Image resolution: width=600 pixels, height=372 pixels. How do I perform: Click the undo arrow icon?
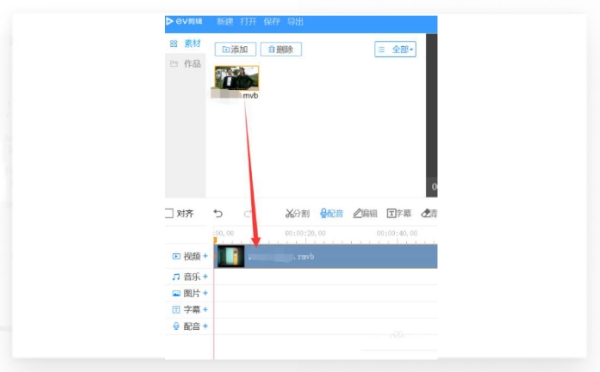pyautogui.click(x=218, y=213)
